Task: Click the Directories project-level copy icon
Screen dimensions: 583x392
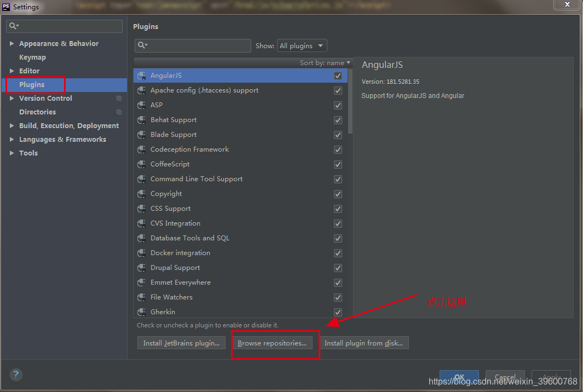Action: (119, 112)
